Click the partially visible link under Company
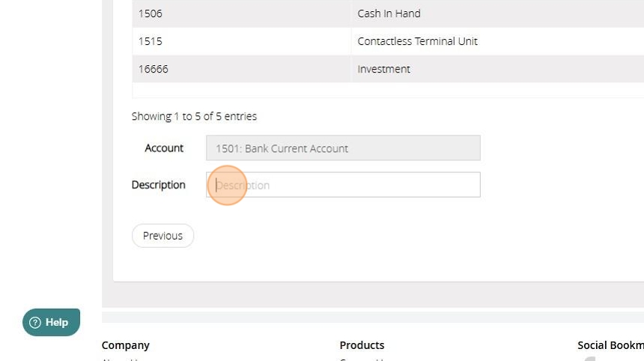Image resolution: width=644 pixels, height=361 pixels. pos(120,359)
